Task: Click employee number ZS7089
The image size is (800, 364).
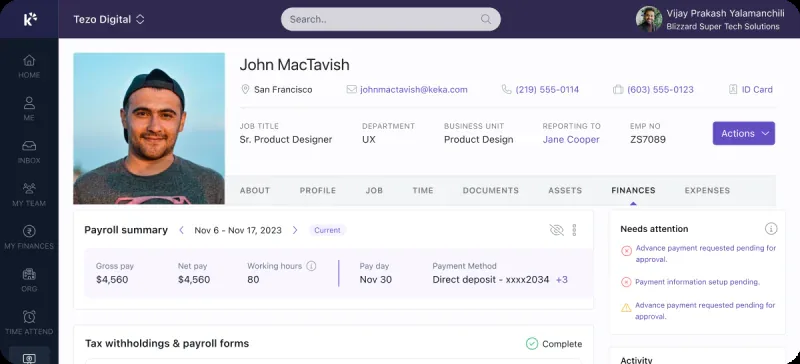Action: (648, 139)
